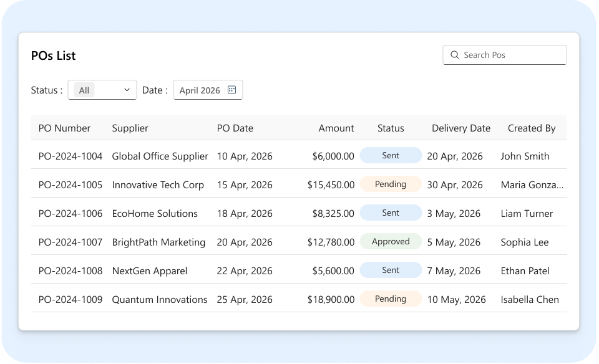599x364 pixels.
Task: Click Sent badge for PO-2024-1008
Action: point(391,270)
